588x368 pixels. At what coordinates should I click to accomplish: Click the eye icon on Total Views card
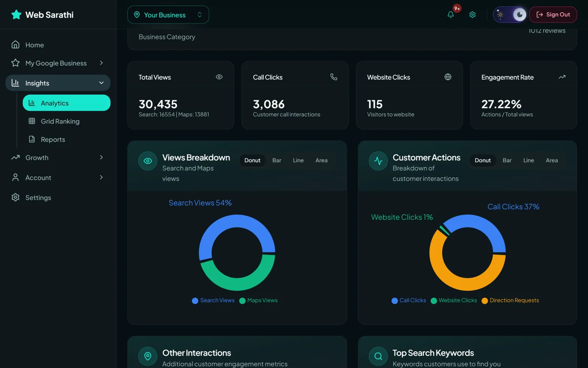219,77
